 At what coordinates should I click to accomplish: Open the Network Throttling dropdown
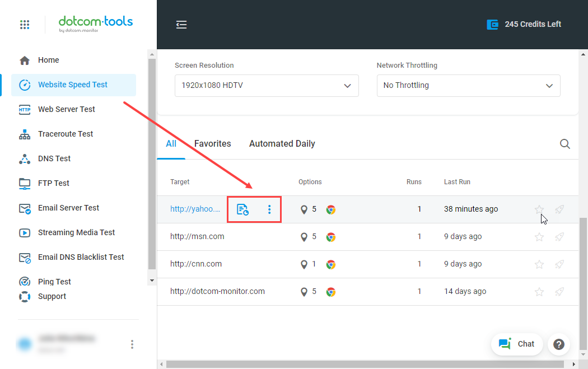tap(468, 86)
